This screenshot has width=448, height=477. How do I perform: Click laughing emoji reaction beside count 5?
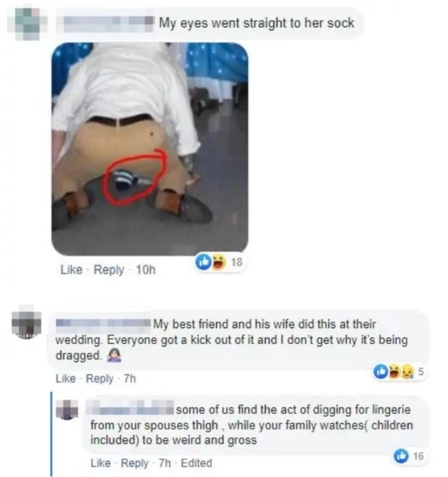tap(394, 372)
